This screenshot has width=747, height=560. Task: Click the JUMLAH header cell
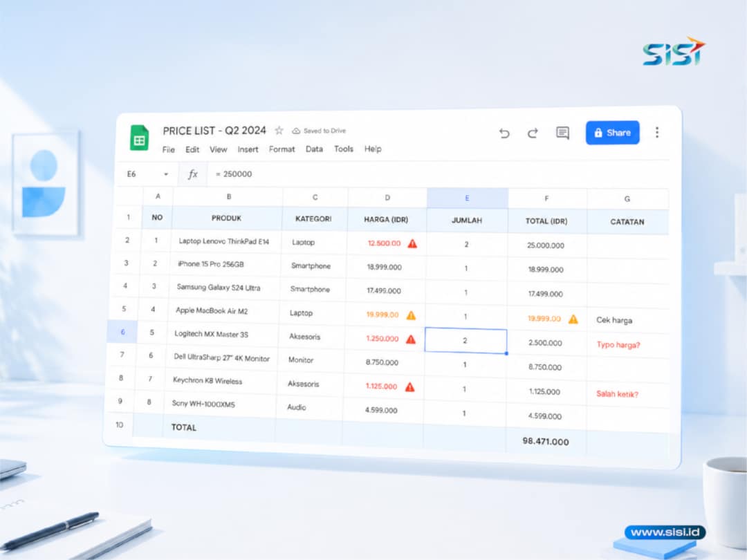pyautogui.click(x=467, y=221)
